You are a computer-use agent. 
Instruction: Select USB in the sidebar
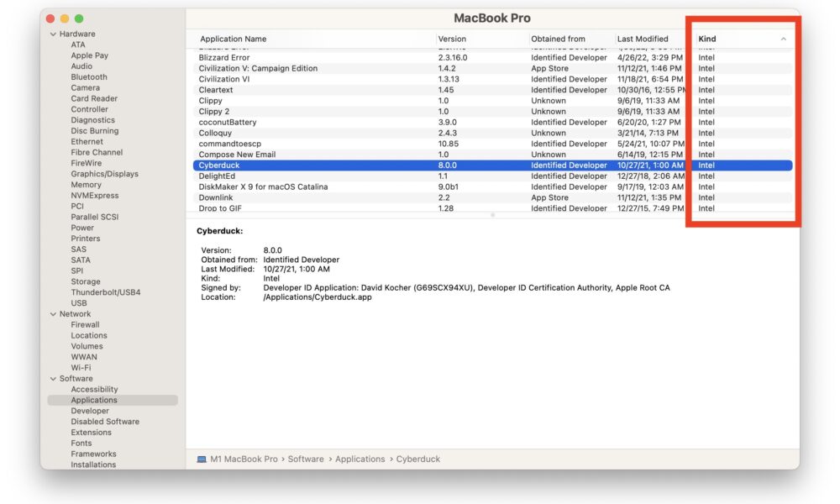(79, 303)
